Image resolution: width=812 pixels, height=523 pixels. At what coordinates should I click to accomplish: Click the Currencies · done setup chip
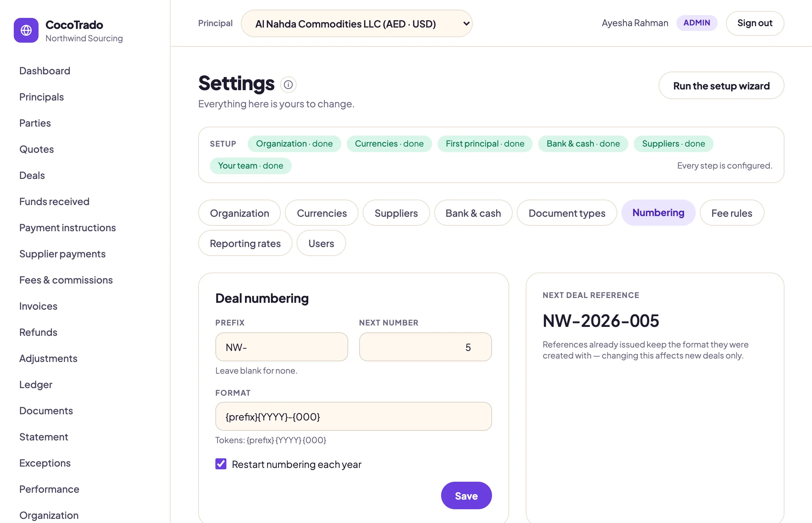(389, 143)
